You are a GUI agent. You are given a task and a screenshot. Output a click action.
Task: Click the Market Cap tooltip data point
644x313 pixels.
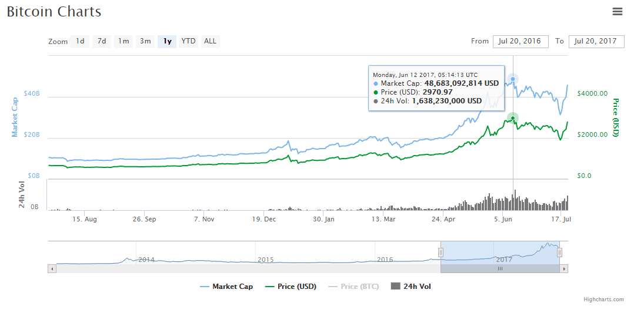pos(513,79)
